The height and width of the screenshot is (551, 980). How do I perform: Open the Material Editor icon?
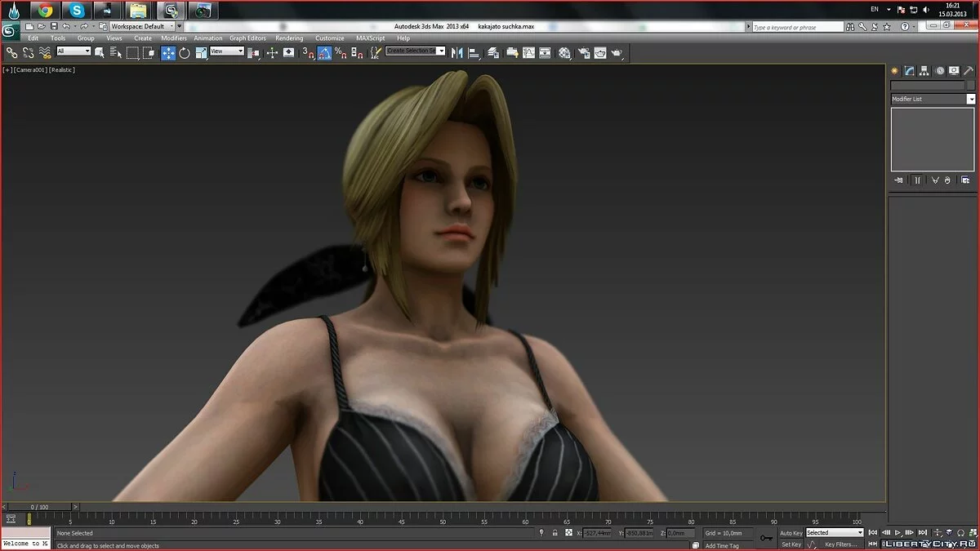564,53
